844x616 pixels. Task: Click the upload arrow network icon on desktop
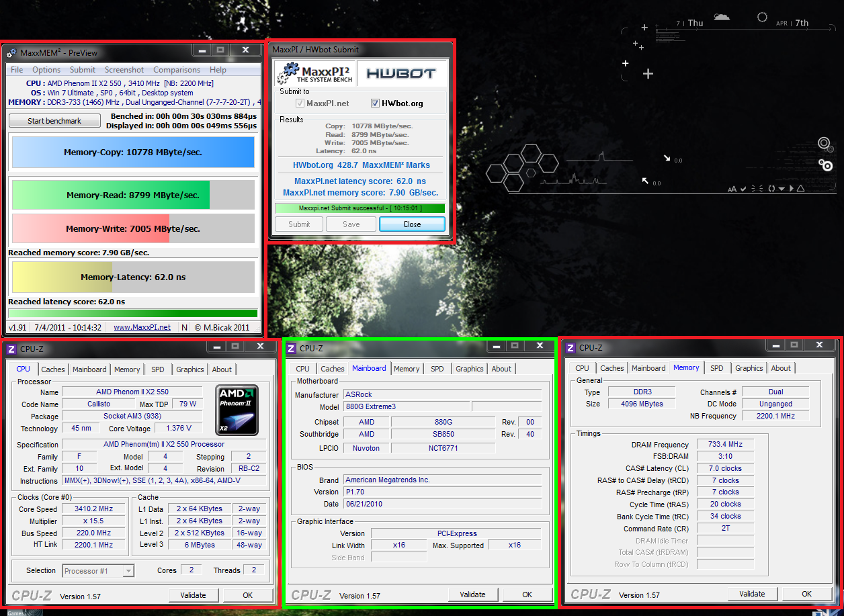(x=646, y=181)
